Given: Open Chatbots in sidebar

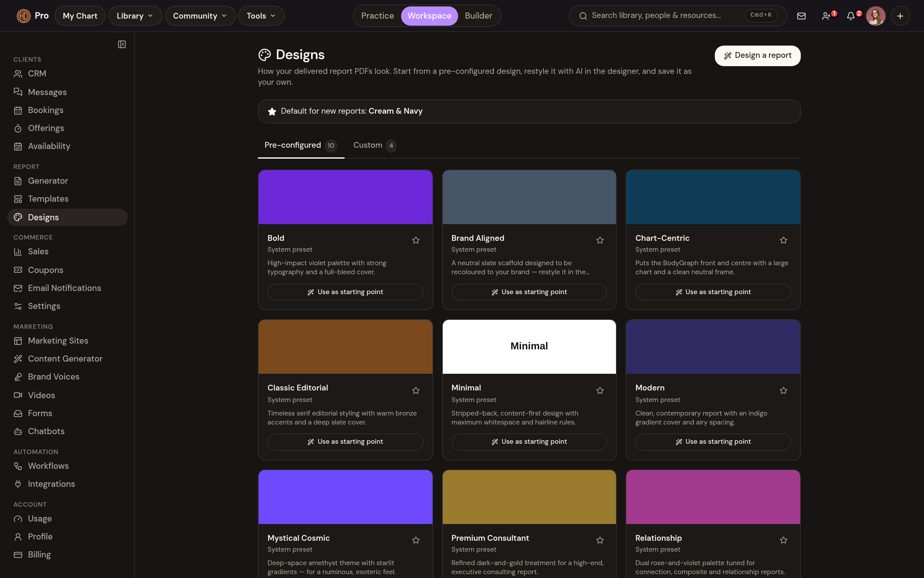Looking at the screenshot, I should coord(67,431).
